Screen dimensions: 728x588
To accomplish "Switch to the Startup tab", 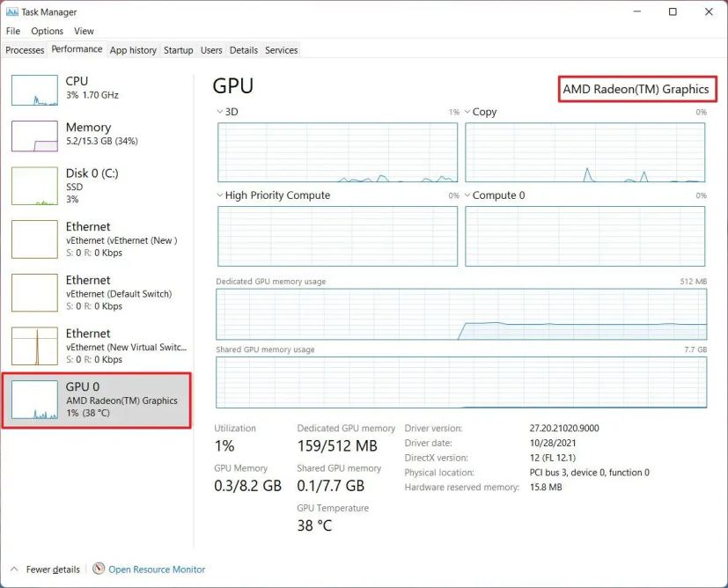I will (179, 50).
